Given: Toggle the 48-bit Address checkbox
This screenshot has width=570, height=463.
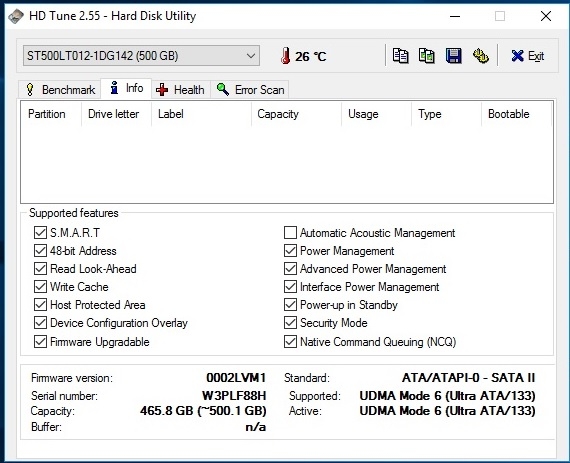Looking at the screenshot, I should coord(40,251).
